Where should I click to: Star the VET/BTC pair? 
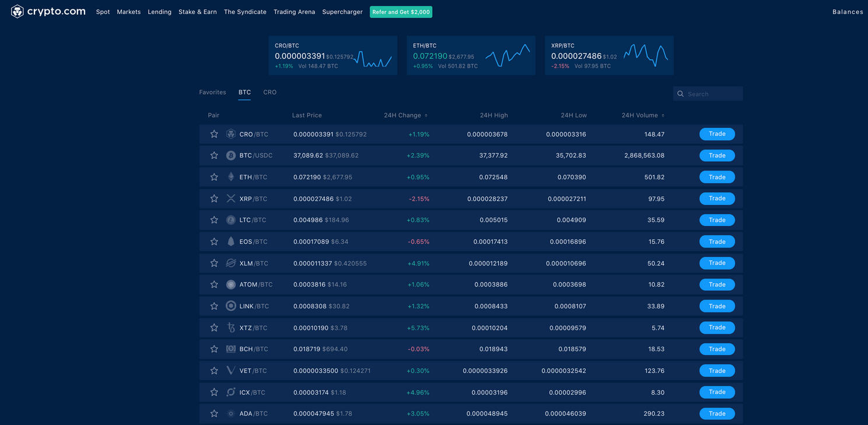214,371
